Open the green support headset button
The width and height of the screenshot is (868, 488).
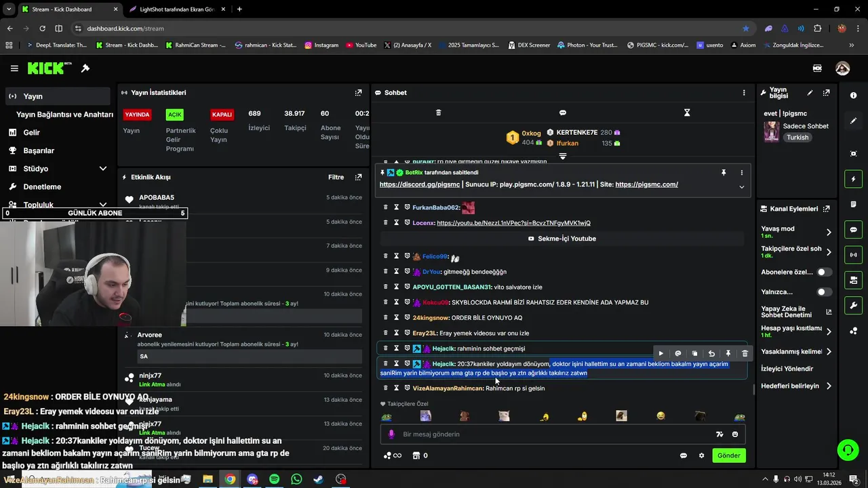pyautogui.click(x=847, y=449)
